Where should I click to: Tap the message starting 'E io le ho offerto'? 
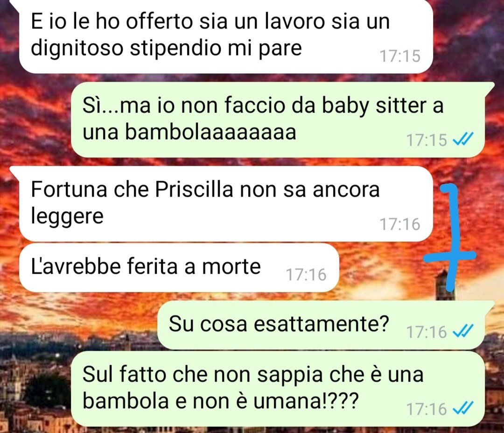(225, 35)
